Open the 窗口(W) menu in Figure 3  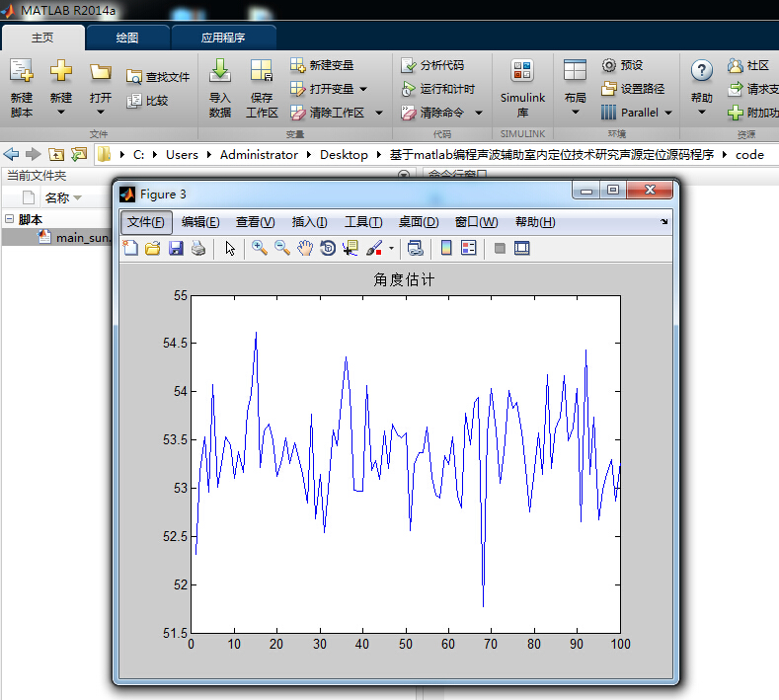click(477, 222)
